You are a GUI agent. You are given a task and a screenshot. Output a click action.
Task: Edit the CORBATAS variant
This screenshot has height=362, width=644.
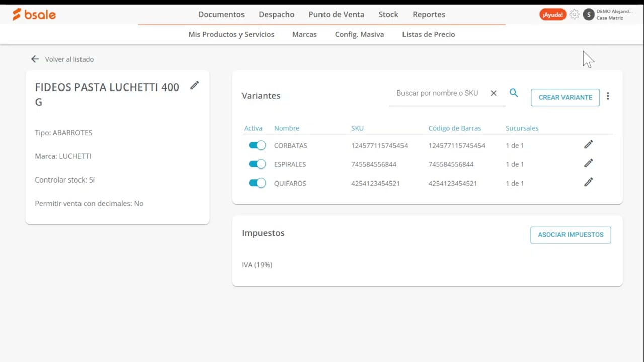point(589,145)
